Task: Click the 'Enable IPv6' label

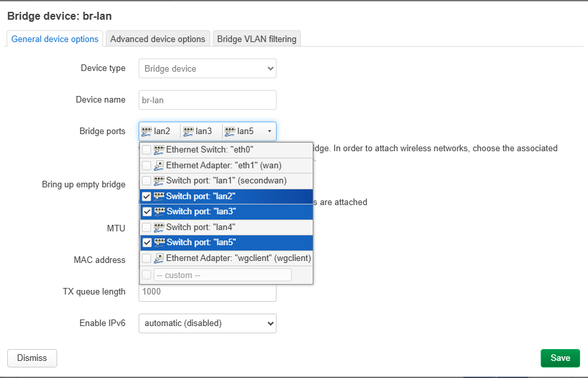Action: pos(102,323)
